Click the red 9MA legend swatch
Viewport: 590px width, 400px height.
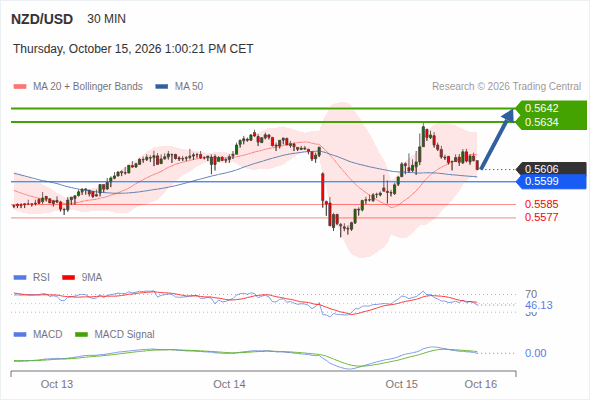click(68, 278)
